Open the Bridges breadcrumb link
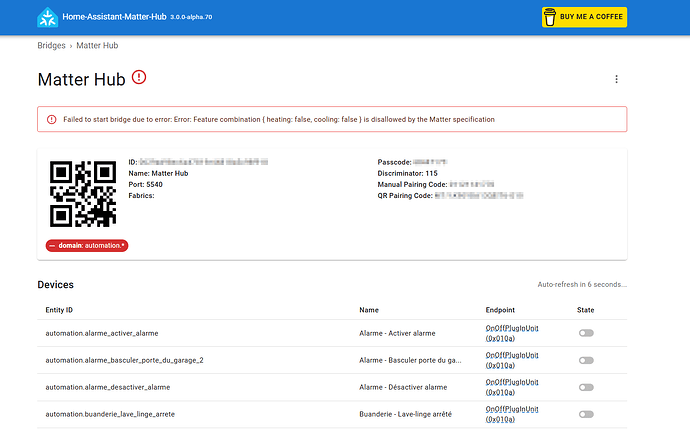 [51, 45]
